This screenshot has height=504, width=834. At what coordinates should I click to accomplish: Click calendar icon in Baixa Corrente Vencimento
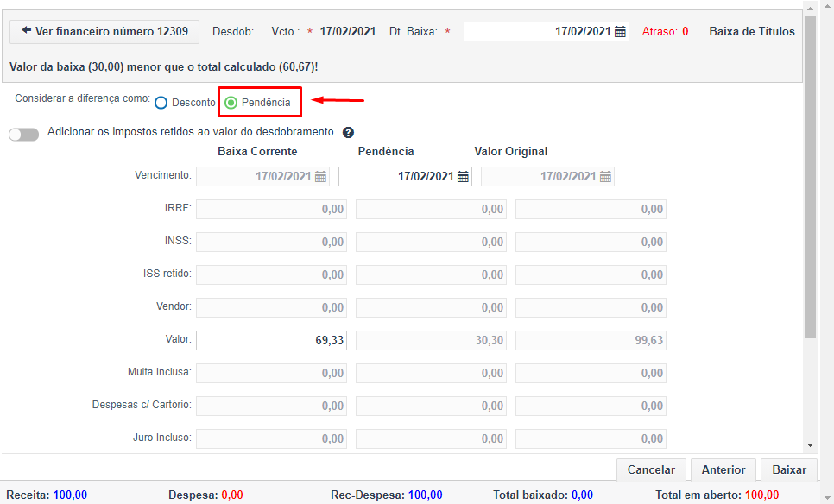(x=320, y=177)
